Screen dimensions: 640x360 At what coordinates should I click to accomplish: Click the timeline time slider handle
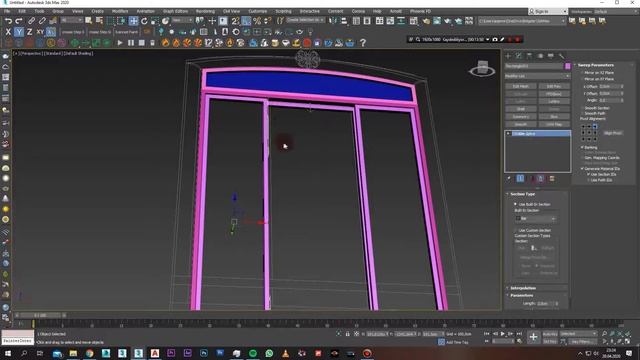pos(40,316)
